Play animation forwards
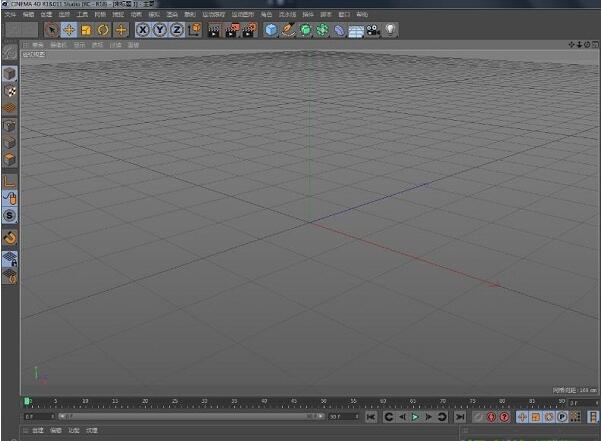This screenshot has height=441, width=602. coord(415,417)
